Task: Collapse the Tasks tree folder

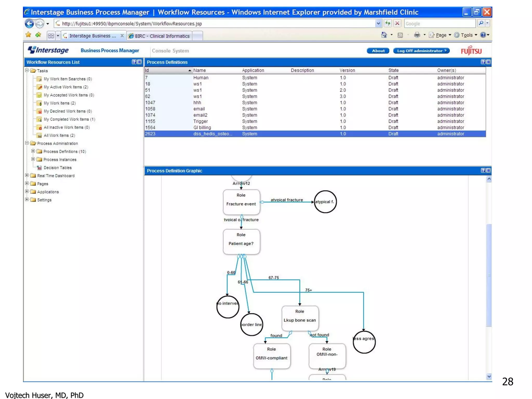Action: pos(27,70)
